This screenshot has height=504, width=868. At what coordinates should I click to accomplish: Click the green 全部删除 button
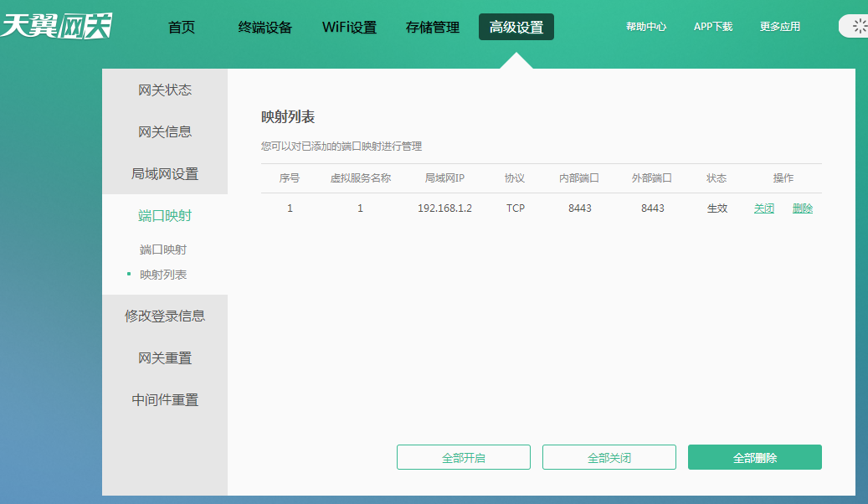(x=755, y=458)
